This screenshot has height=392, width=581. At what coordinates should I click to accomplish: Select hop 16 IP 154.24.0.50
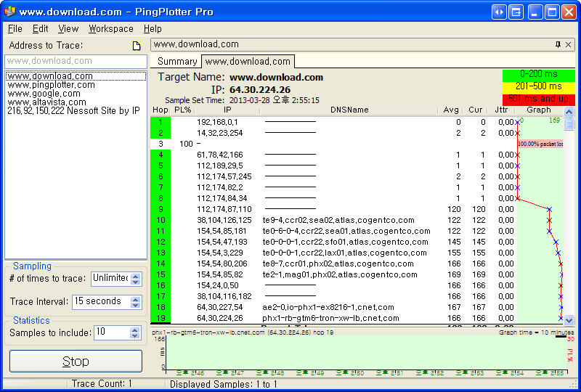click(x=218, y=286)
